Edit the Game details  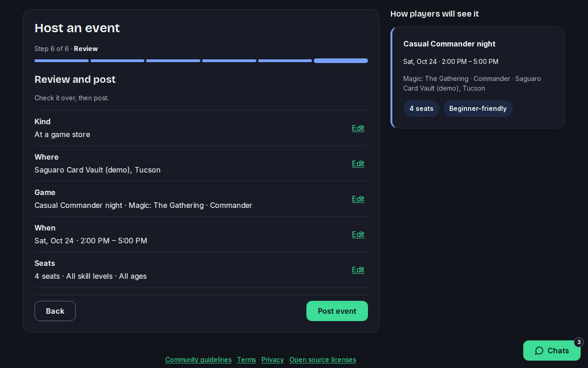[358, 199]
